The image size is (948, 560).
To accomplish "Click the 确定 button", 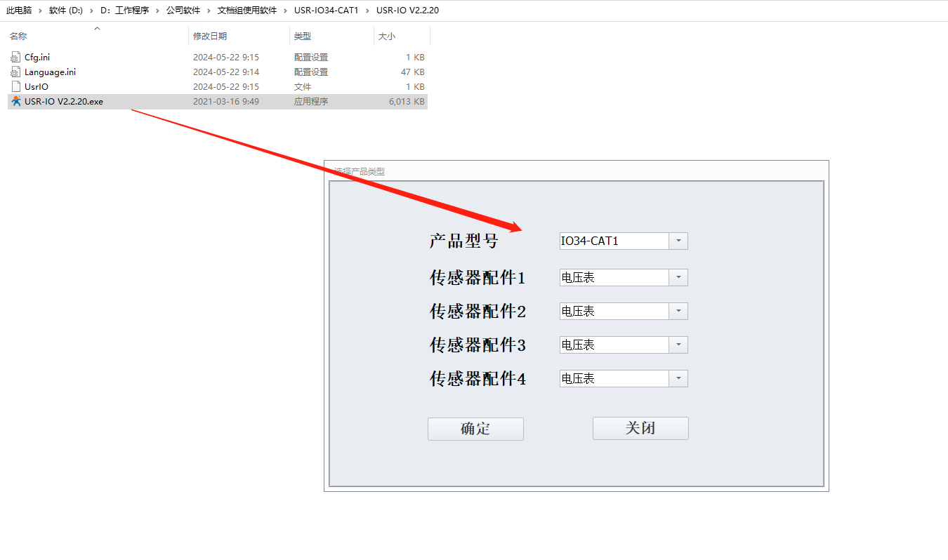I will click(x=475, y=429).
